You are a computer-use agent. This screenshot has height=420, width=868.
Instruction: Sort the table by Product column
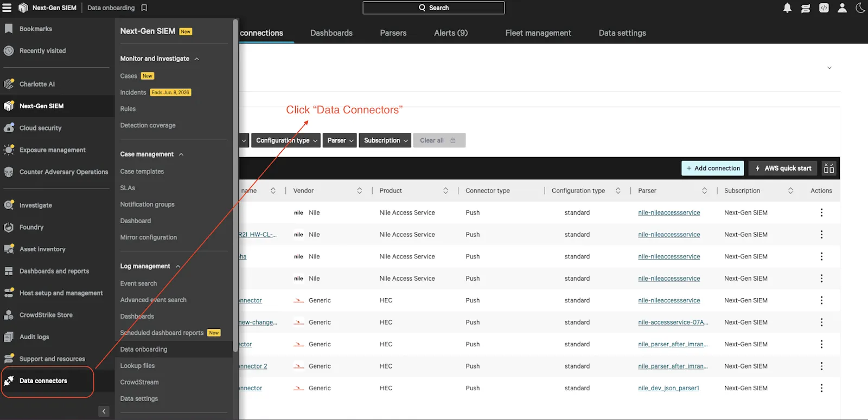point(445,191)
